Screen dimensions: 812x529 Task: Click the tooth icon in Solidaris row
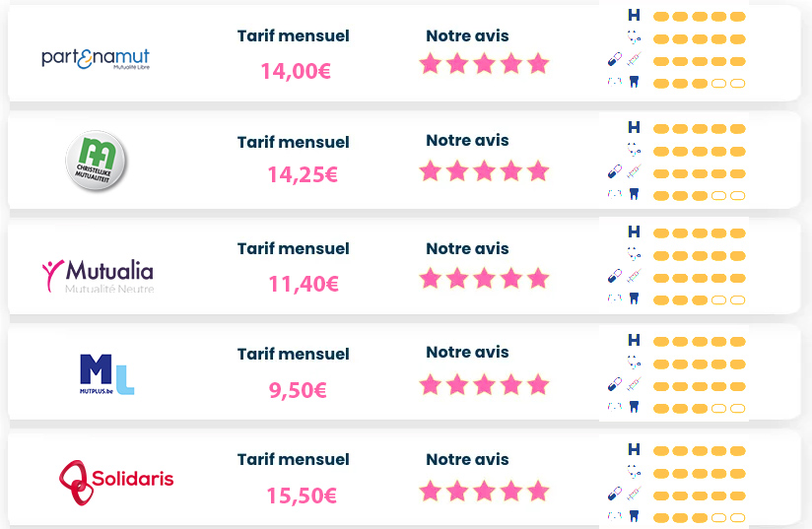tap(634, 515)
